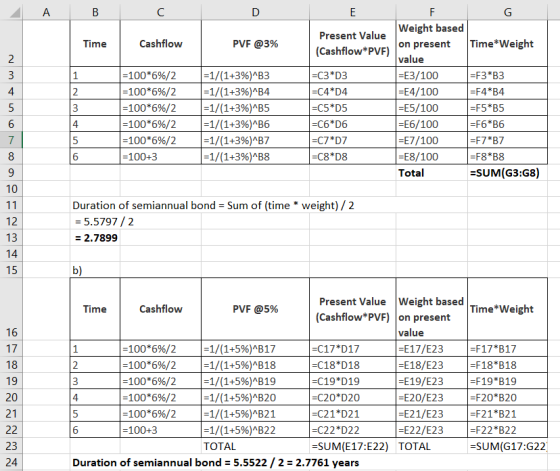This screenshot has width=560, height=471.
Task: Select row 16 header
Action: (x=11, y=309)
